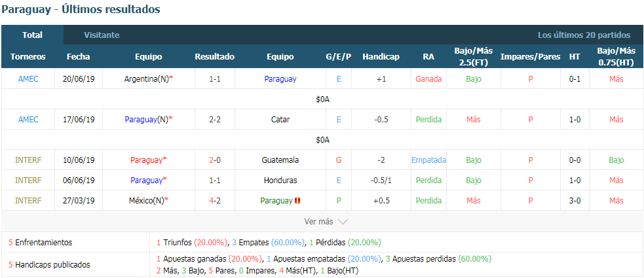Switch to the Visitante tab

102,35
